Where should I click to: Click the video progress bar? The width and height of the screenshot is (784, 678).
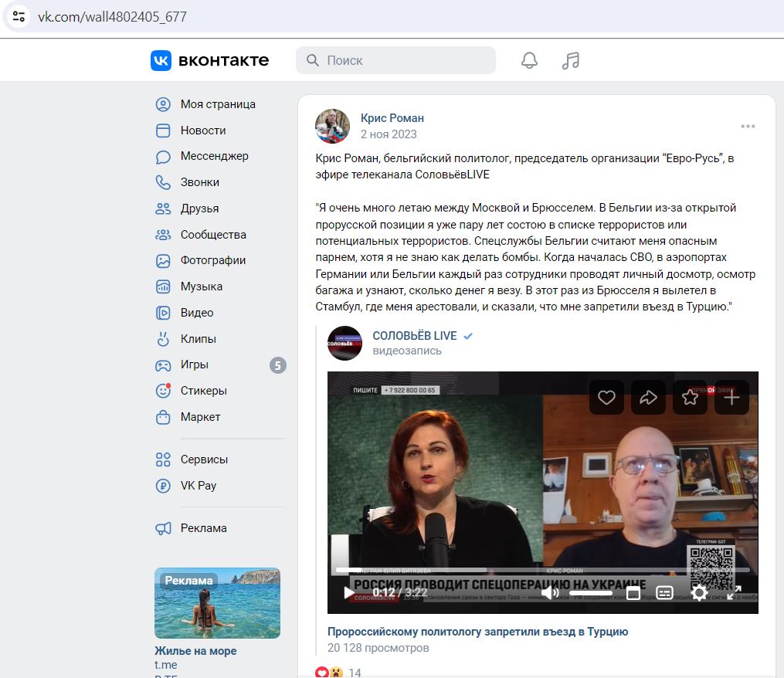coord(542,569)
